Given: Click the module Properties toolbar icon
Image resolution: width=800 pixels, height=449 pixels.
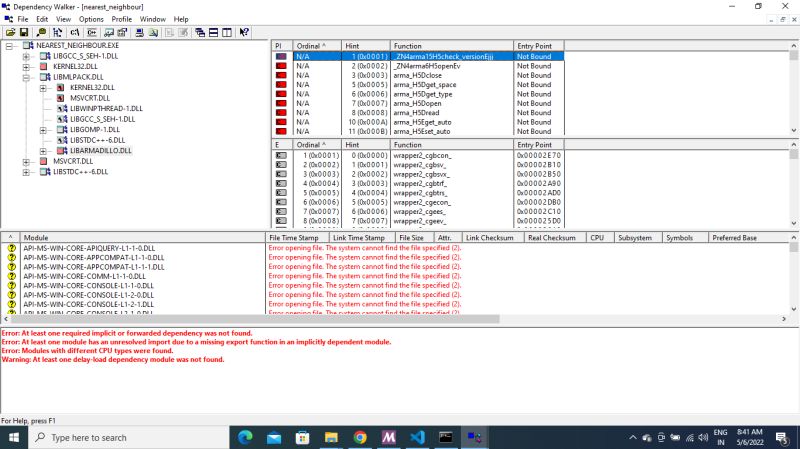Looking at the screenshot, I should click(x=122, y=32).
